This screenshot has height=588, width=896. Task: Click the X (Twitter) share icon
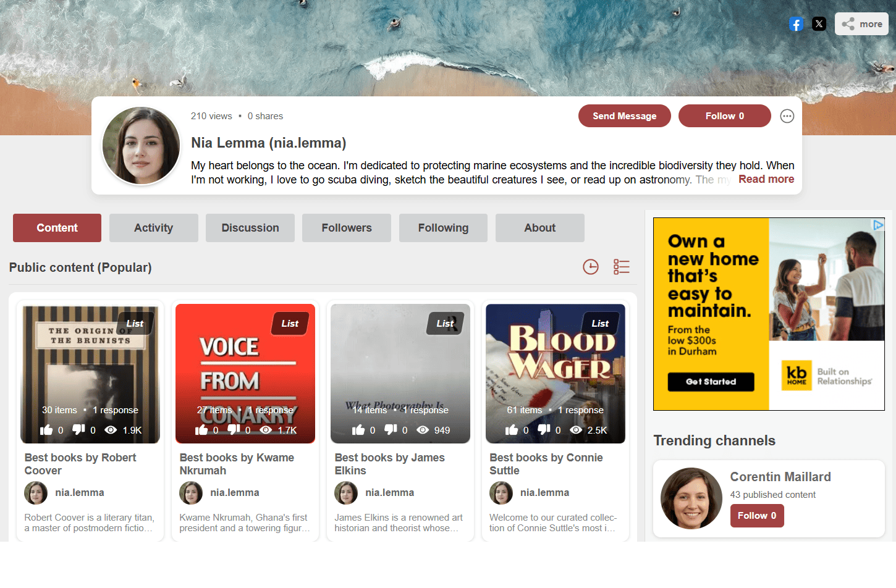click(819, 24)
